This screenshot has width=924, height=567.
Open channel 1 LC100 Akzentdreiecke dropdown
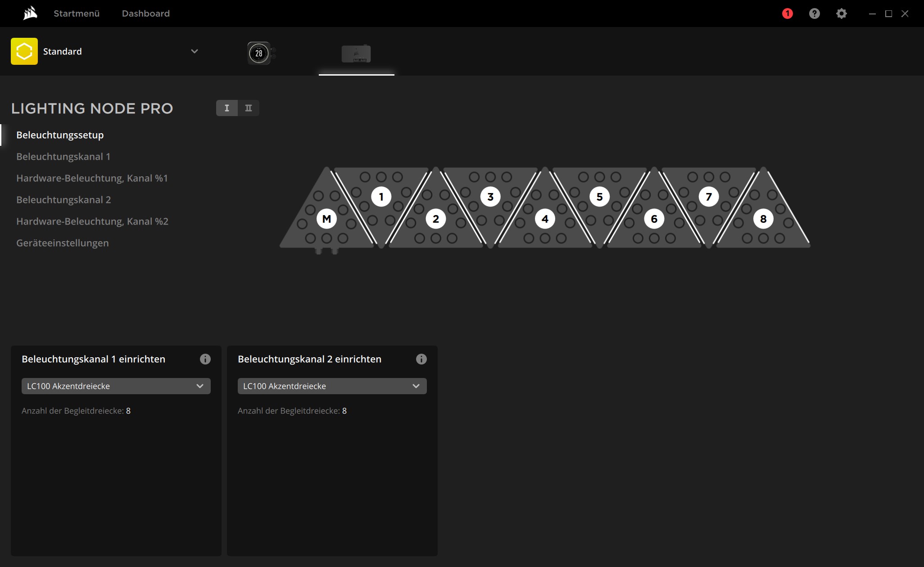(116, 386)
